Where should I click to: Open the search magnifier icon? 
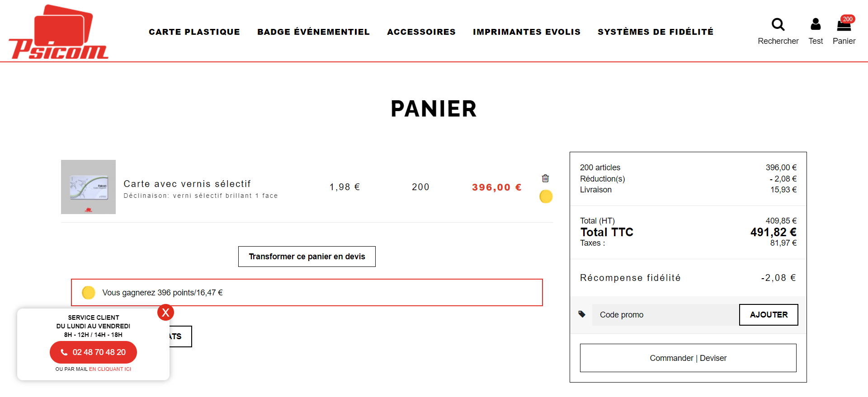click(778, 24)
